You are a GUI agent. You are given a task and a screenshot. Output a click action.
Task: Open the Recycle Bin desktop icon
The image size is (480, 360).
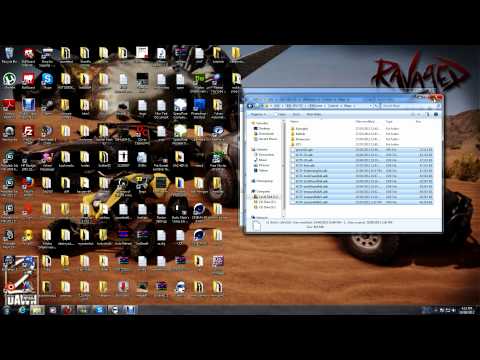pyautogui.click(x=9, y=55)
